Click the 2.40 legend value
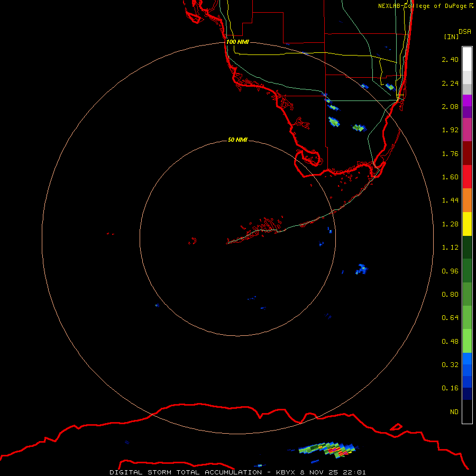 point(450,59)
